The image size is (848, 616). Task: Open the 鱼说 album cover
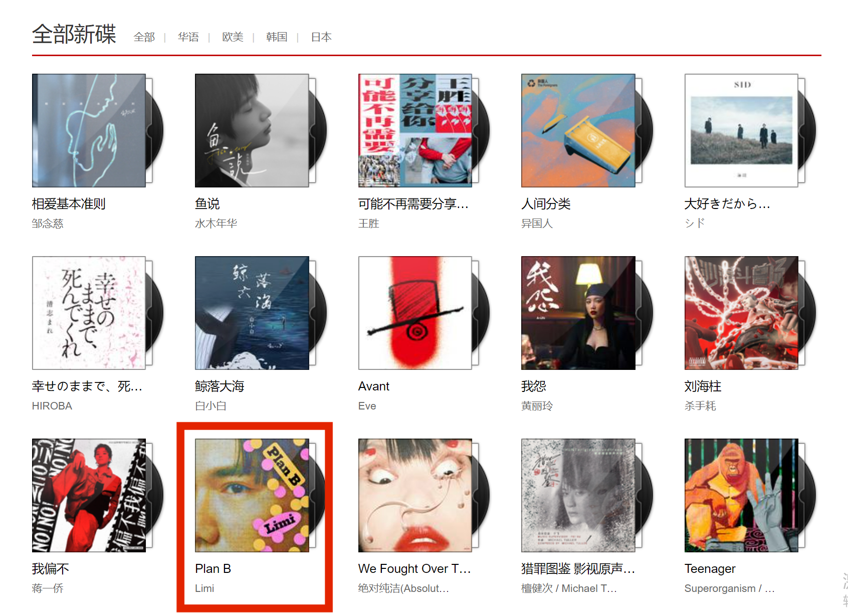(252, 130)
